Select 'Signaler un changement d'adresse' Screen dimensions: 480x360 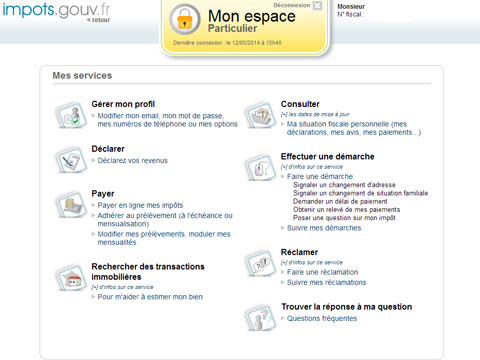(x=344, y=185)
